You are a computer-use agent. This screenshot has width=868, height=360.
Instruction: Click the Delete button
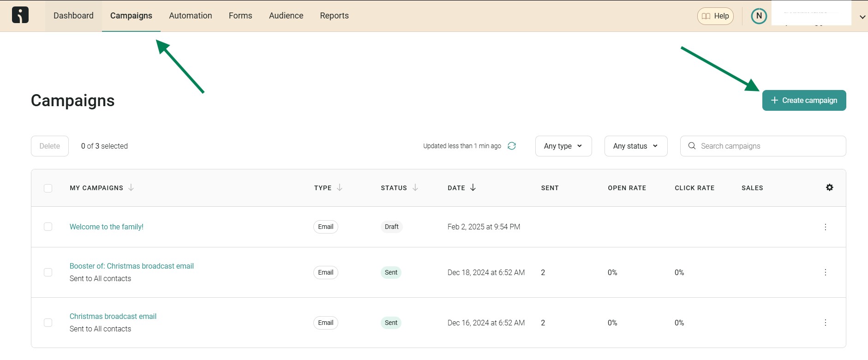click(x=50, y=146)
